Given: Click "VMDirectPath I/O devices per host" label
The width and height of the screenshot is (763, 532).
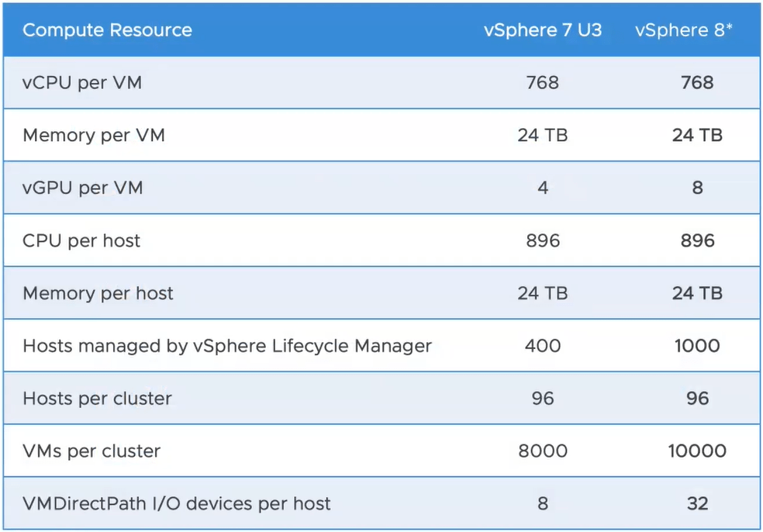Looking at the screenshot, I should click(x=177, y=504).
